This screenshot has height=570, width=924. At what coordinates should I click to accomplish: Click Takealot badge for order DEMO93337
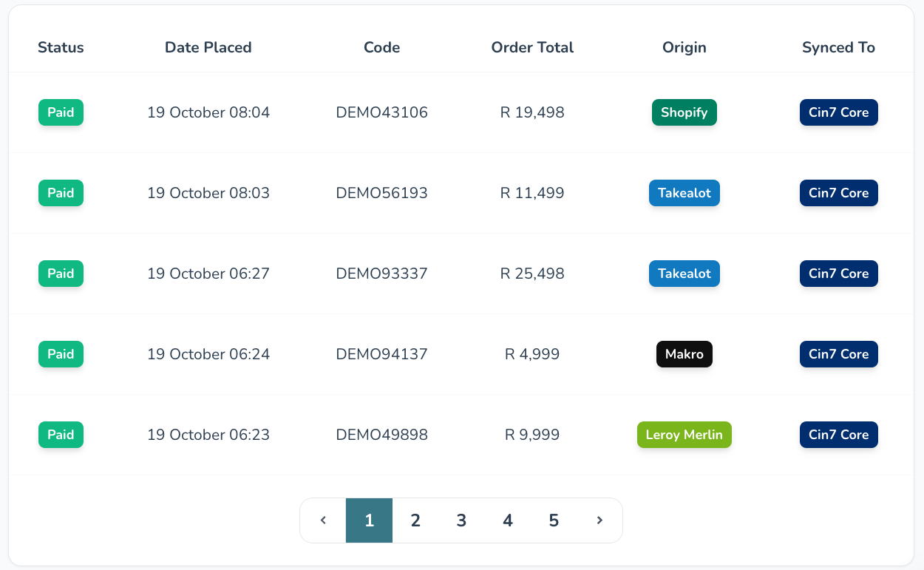684,274
